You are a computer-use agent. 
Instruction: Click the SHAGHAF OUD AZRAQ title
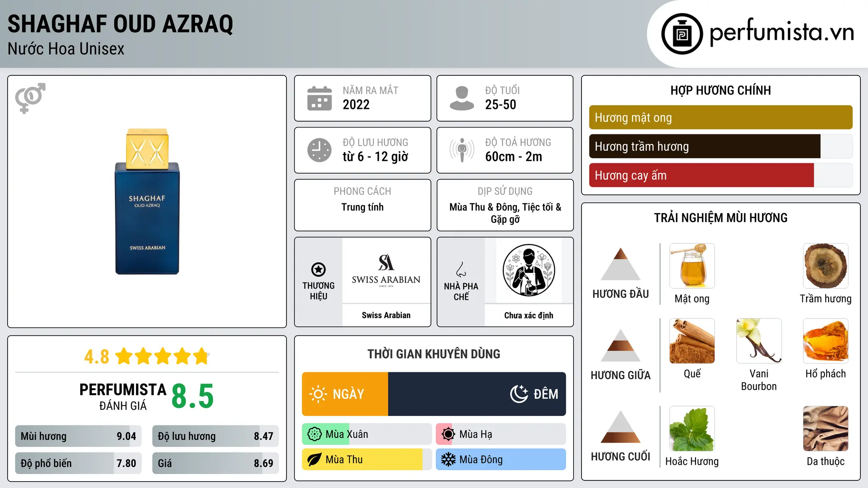point(120,24)
